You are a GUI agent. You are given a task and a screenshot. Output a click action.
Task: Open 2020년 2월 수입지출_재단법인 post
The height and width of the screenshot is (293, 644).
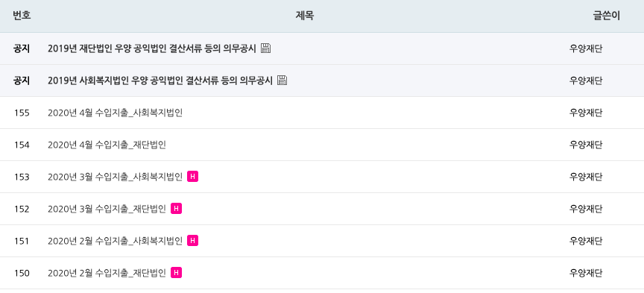point(107,273)
